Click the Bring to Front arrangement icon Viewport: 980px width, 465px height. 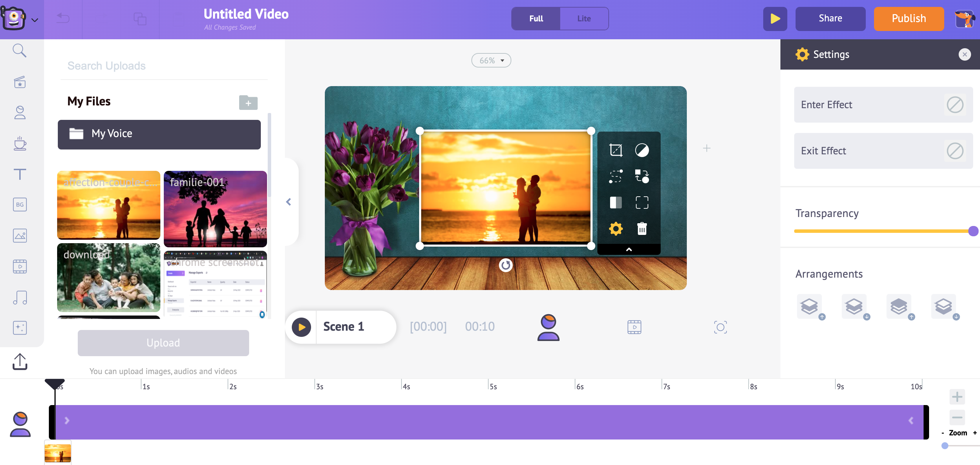pyautogui.click(x=898, y=307)
